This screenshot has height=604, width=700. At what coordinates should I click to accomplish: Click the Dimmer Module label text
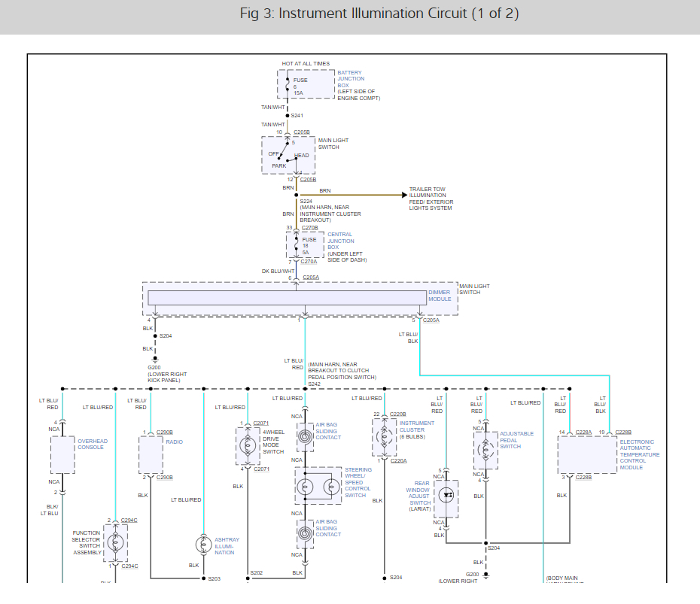point(440,296)
